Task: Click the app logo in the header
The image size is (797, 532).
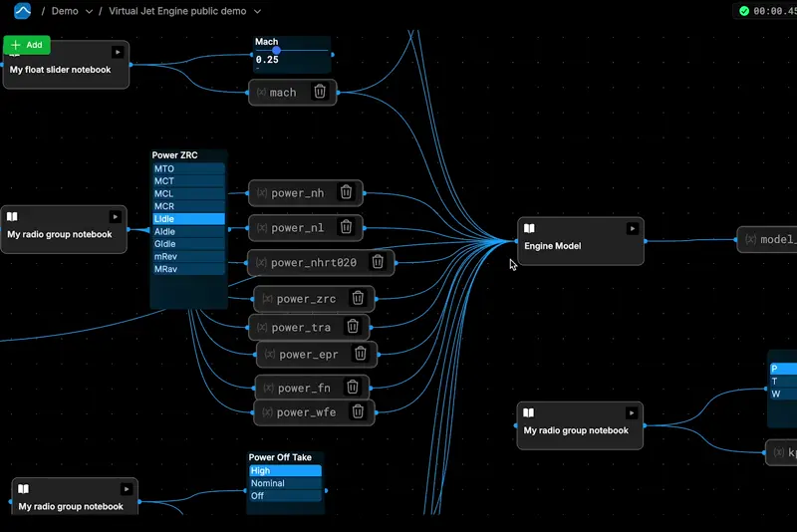Action: pos(22,11)
